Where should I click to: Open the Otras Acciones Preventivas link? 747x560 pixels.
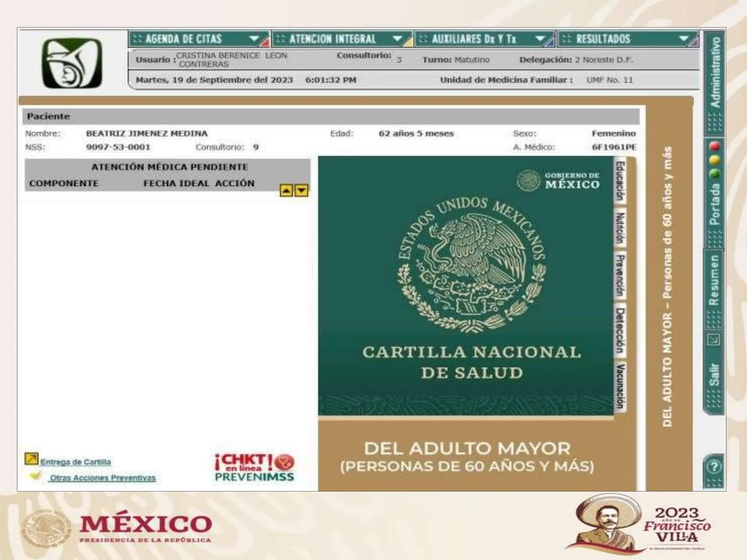[102, 478]
